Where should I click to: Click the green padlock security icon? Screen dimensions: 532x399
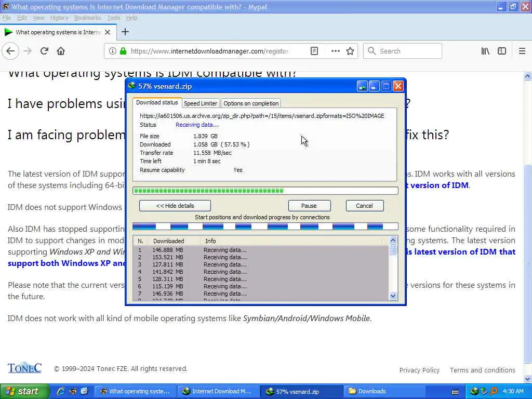123,51
